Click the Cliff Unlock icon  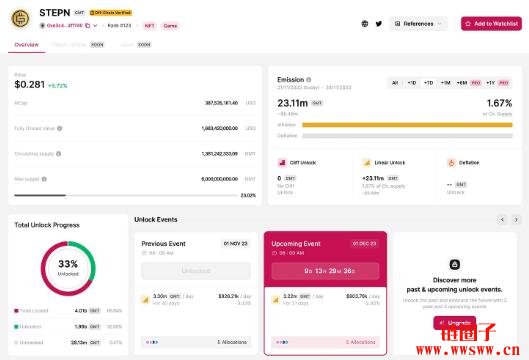click(x=282, y=163)
